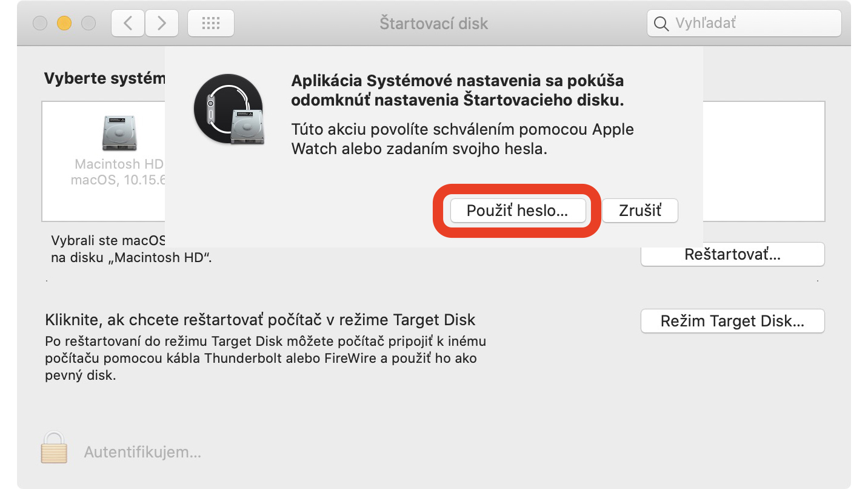Cancel the dialog with Zrušiť
868x489 pixels.
(x=640, y=211)
